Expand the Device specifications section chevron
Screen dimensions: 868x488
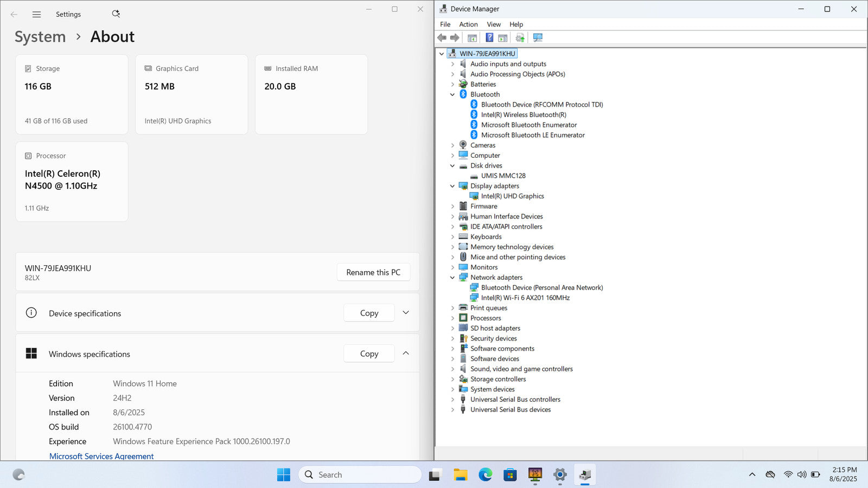pyautogui.click(x=406, y=313)
